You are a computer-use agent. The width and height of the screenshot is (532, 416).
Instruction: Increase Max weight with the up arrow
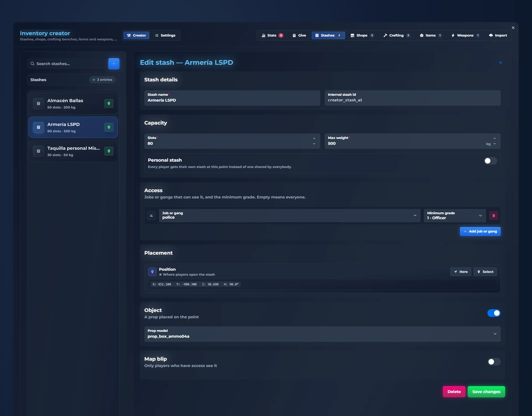[x=495, y=138]
